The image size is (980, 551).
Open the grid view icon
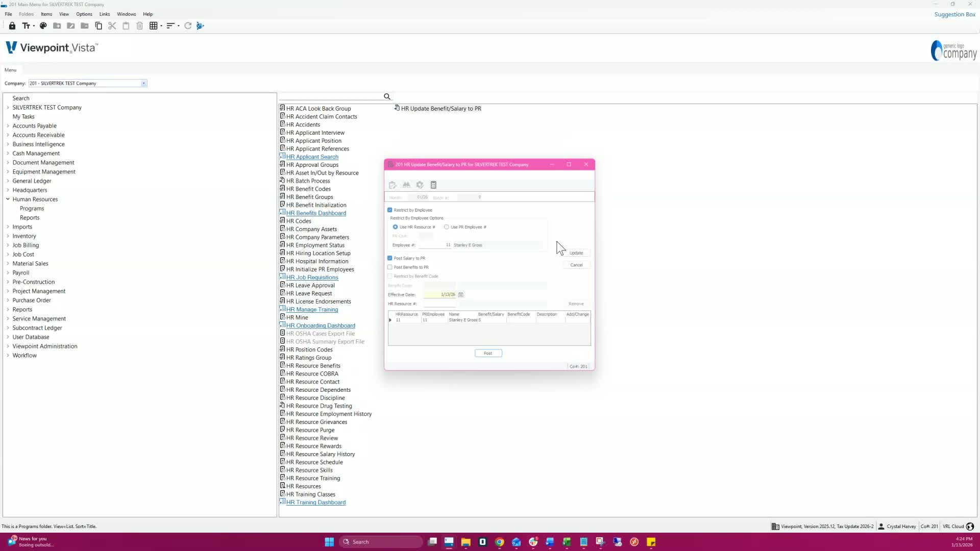pos(153,26)
